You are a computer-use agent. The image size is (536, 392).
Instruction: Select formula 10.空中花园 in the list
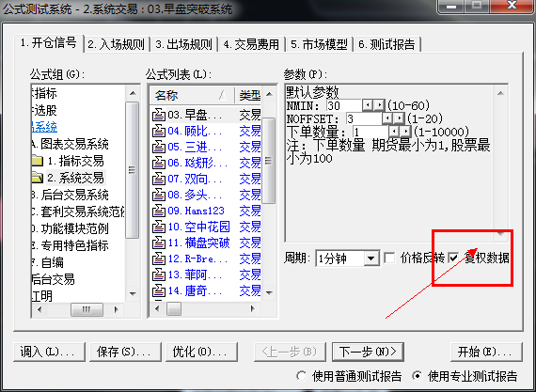(199, 227)
